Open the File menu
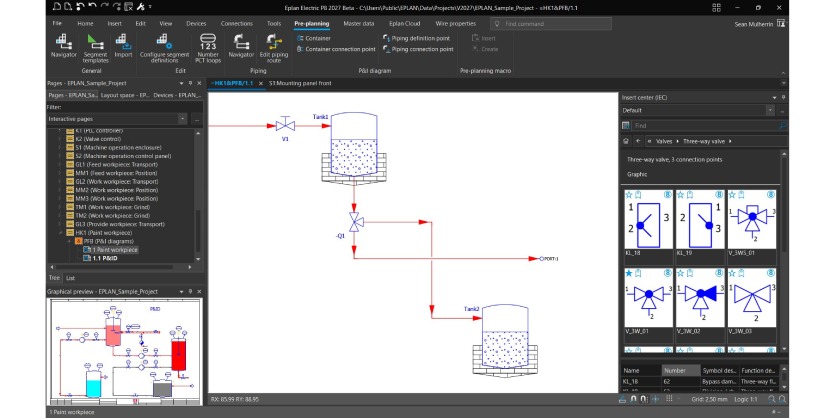 [x=57, y=23]
